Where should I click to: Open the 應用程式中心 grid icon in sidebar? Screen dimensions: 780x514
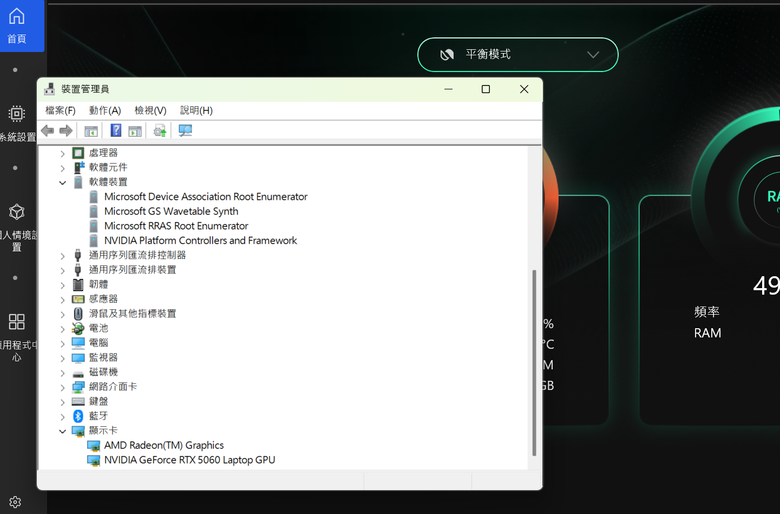[16, 321]
